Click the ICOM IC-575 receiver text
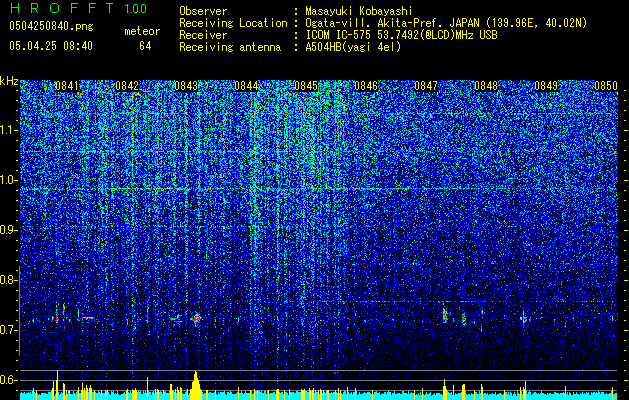The image size is (629, 400). coord(401,35)
